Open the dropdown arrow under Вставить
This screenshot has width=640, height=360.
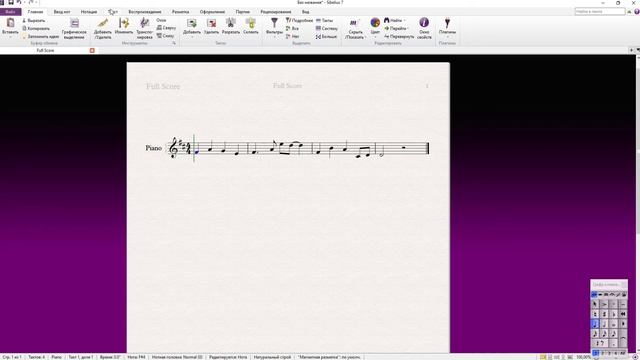(x=10, y=37)
